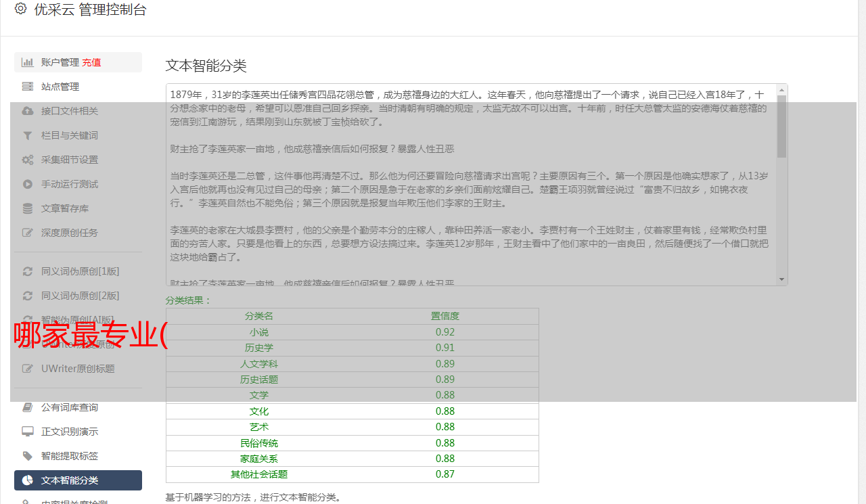Click the 文本智能分类 page heading

pyautogui.click(x=206, y=66)
